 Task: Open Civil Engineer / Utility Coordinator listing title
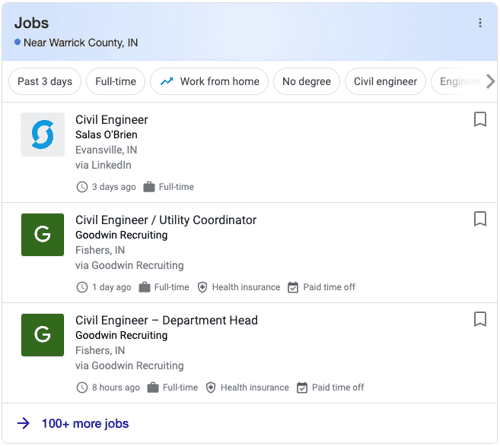pyautogui.click(x=166, y=220)
